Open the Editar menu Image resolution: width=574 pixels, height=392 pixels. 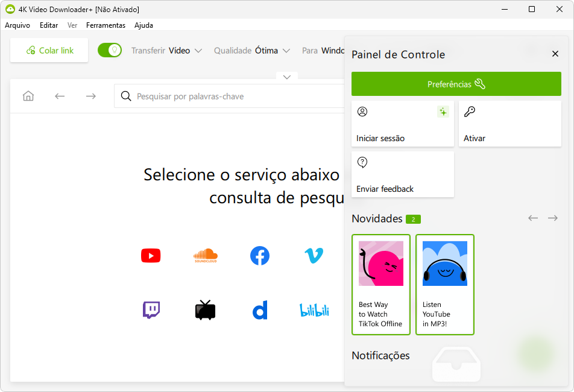click(49, 25)
